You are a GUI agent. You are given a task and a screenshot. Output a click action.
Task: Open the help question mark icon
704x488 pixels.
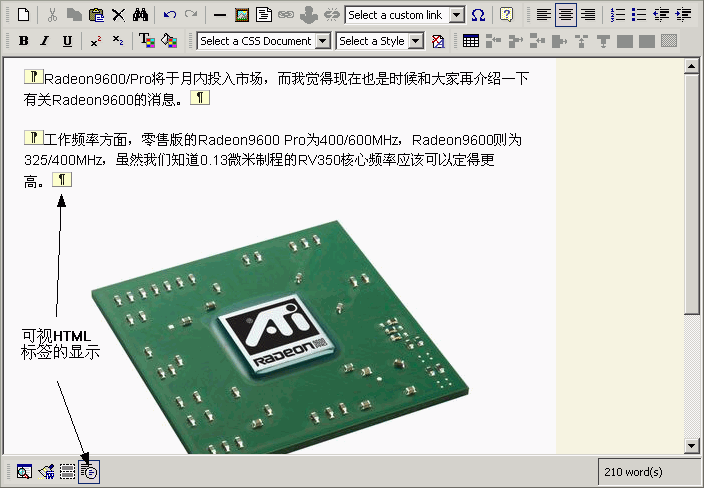(507, 15)
